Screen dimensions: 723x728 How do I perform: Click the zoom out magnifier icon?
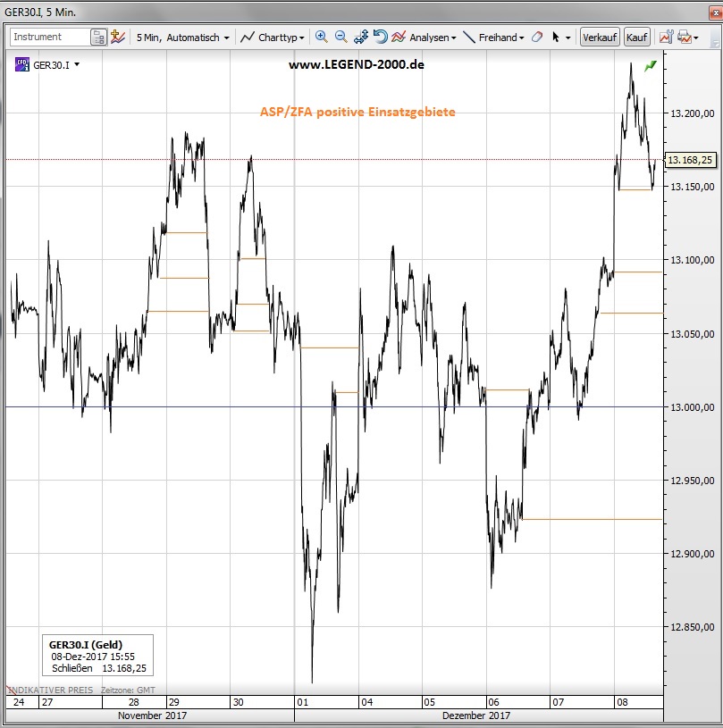340,38
